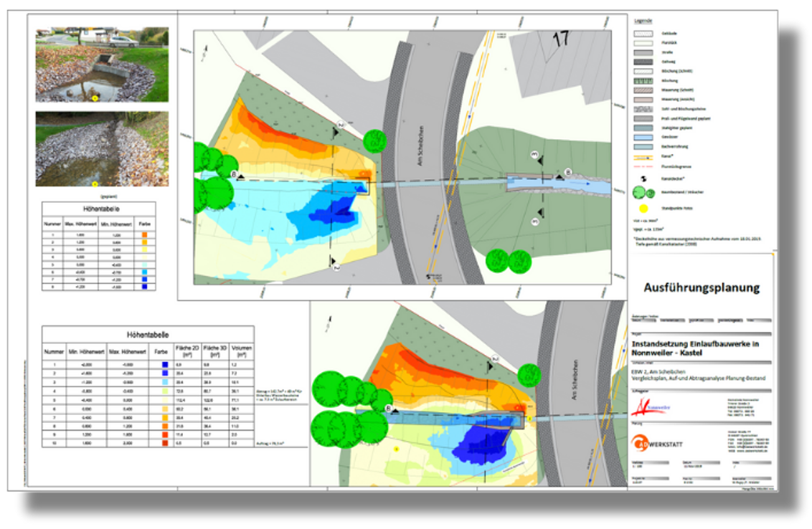Select the lower Höhentabelle title

[x=148, y=335]
